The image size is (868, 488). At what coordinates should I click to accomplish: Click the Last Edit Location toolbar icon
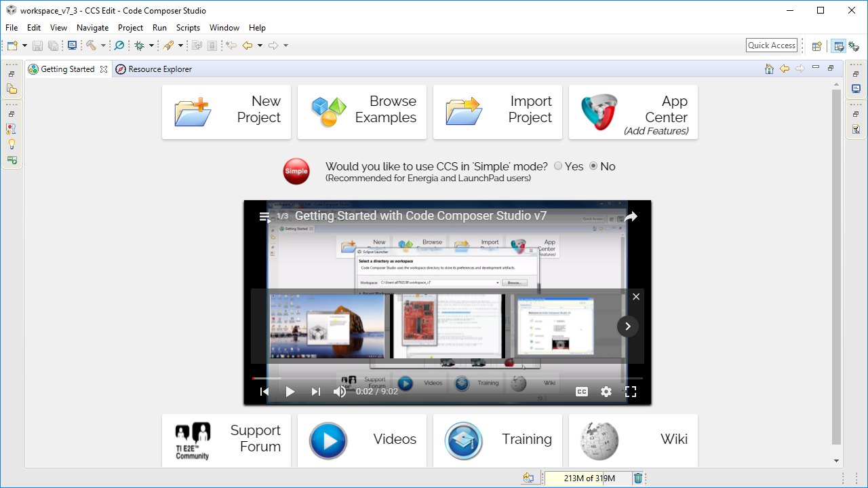click(231, 45)
